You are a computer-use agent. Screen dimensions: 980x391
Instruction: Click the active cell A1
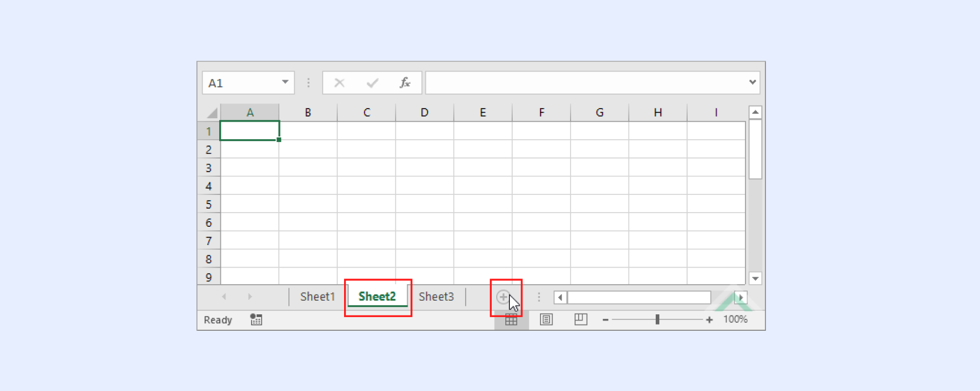point(250,131)
